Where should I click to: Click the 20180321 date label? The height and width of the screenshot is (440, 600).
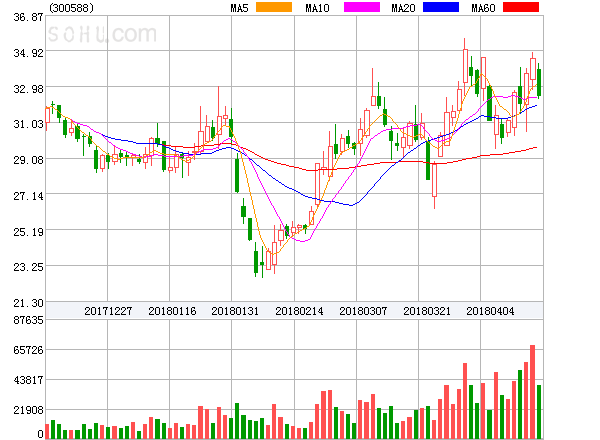point(427,311)
